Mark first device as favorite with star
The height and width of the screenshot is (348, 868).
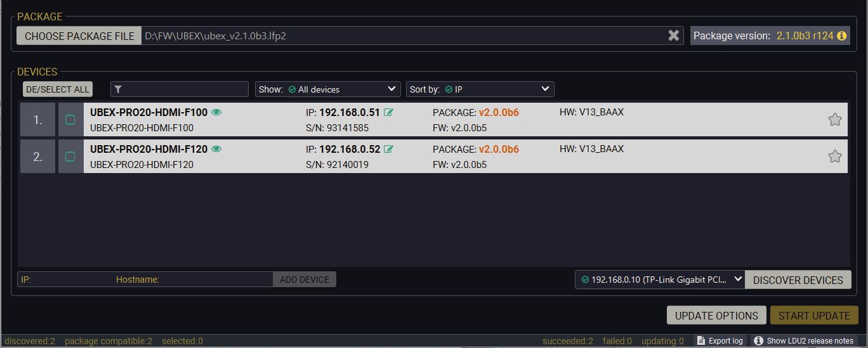[835, 120]
